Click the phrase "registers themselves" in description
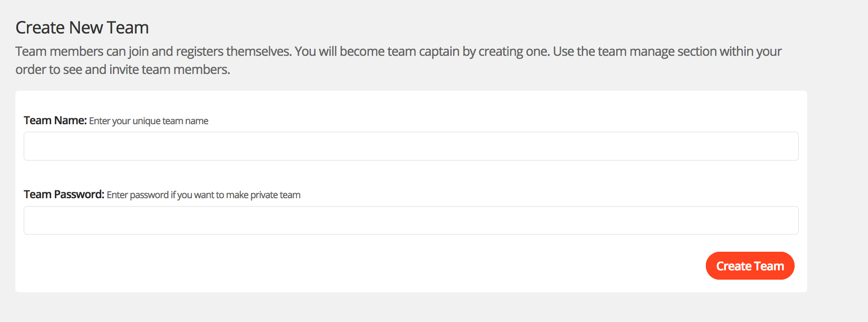The width and height of the screenshot is (868, 322). (234, 51)
